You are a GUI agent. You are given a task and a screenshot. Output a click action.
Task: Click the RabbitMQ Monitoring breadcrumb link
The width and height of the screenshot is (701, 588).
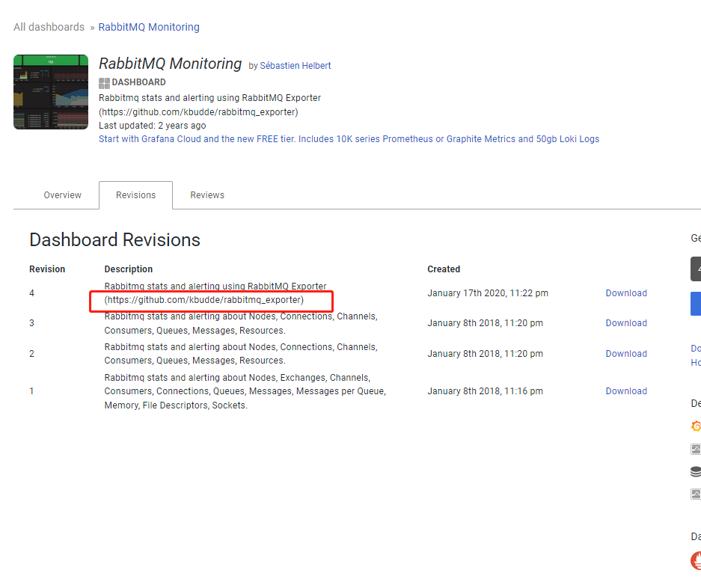tap(149, 27)
